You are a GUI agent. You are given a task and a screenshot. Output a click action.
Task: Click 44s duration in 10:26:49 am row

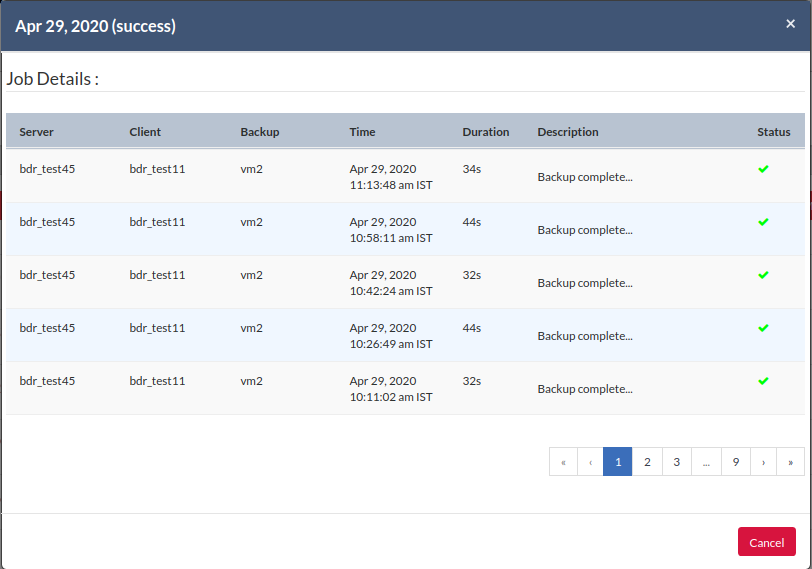472,328
